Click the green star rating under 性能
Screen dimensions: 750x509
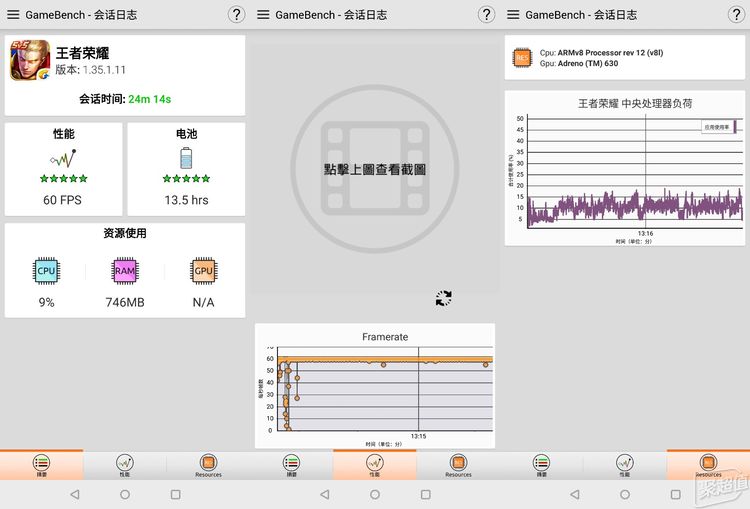coord(64,178)
